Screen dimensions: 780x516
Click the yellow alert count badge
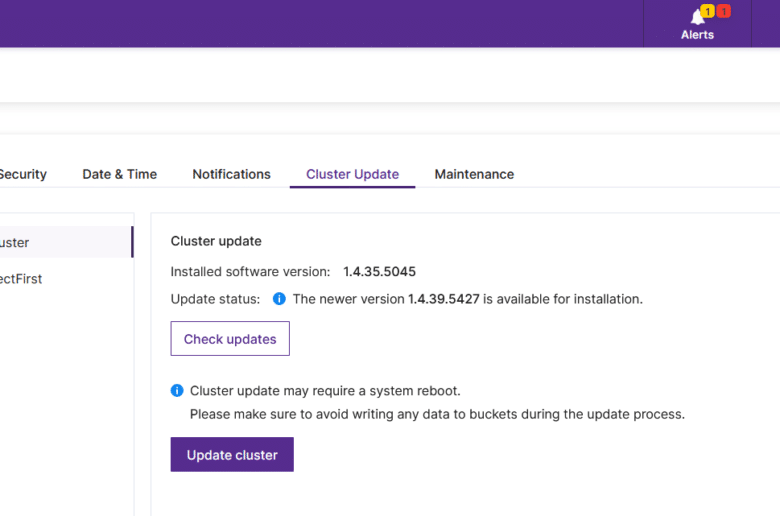point(707,10)
